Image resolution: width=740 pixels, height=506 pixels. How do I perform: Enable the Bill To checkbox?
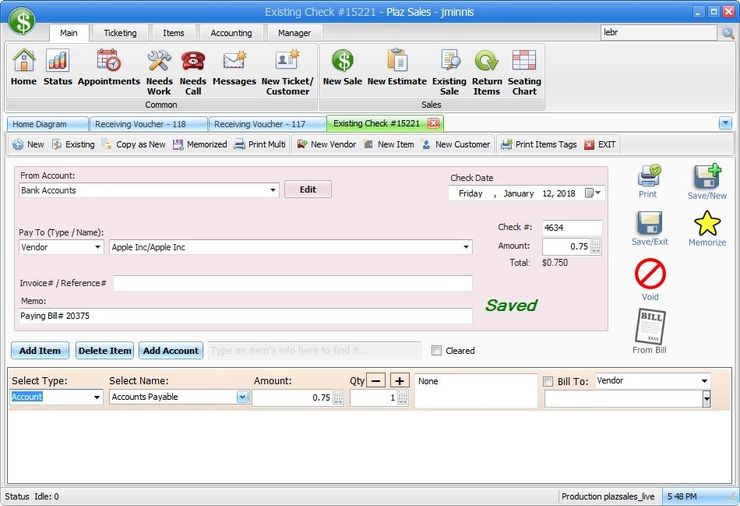coord(548,381)
